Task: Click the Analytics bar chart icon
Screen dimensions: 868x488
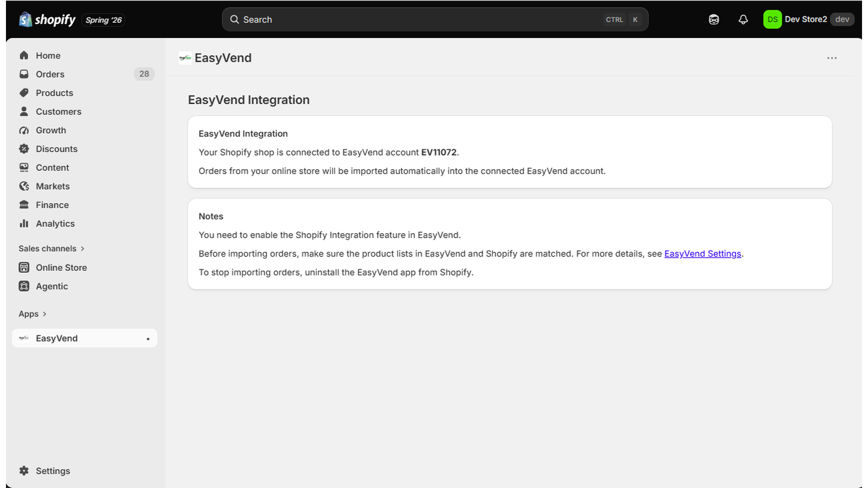Action: (24, 224)
